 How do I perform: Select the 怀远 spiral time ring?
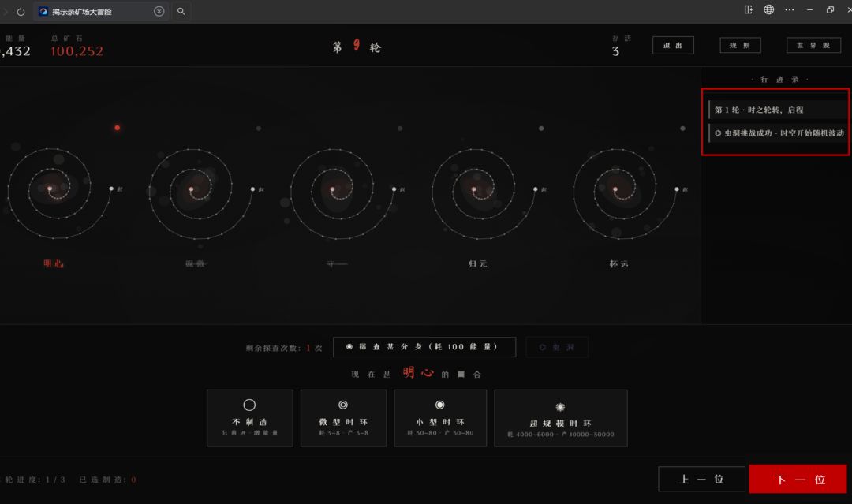coord(624,192)
